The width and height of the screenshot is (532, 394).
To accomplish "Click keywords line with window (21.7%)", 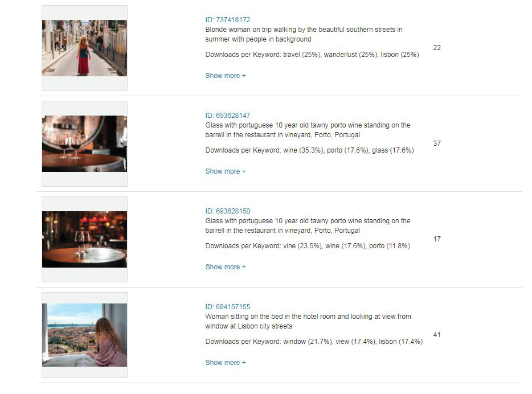I will tap(314, 342).
